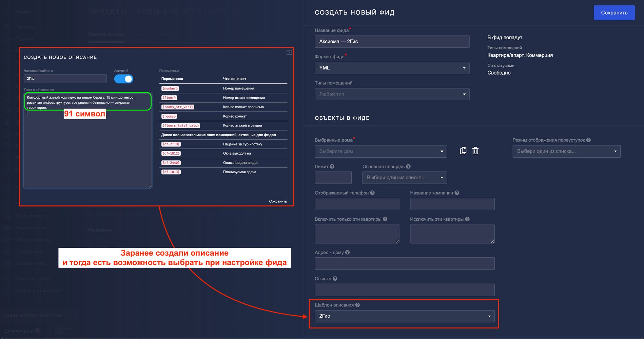This screenshot has height=339, width=644.
Task: Open Проекты in the left sidebar
Action: pyautogui.click(x=26, y=27)
